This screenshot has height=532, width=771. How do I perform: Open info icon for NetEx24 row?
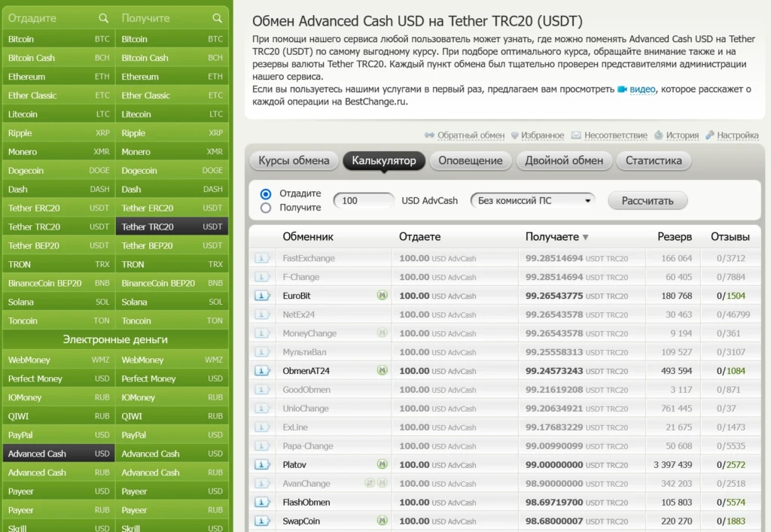pos(262,315)
